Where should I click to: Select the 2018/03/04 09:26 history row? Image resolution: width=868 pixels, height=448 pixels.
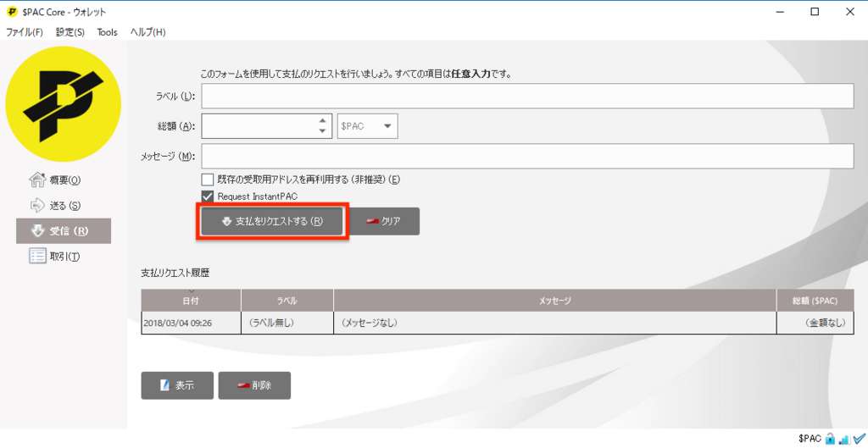coord(497,323)
